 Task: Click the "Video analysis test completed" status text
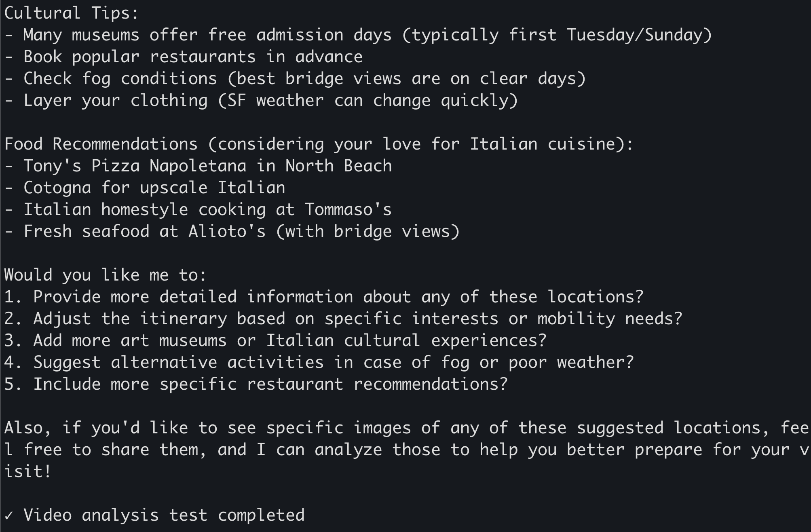[163, 515]
